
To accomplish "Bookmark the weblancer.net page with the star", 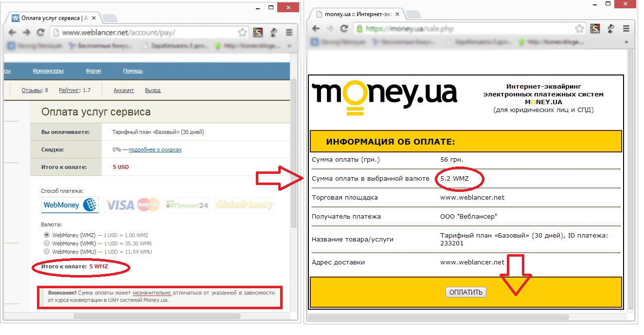I will (242, 33).
